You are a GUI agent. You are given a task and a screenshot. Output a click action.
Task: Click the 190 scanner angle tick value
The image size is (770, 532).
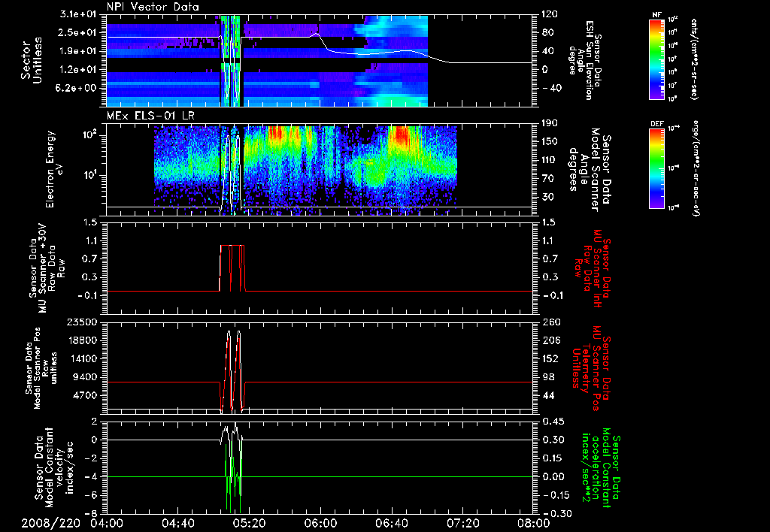click(x=550, y=123)
